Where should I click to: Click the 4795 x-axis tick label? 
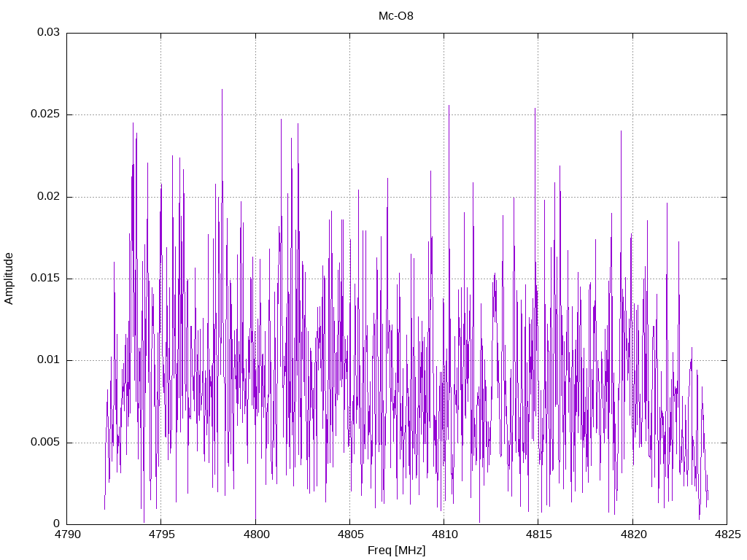(x=161, y=534)
